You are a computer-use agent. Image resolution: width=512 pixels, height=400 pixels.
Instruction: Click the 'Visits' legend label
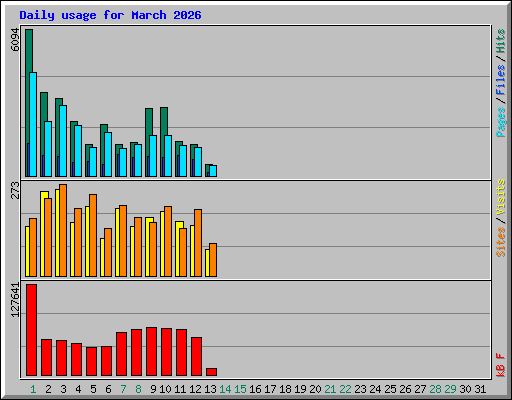(x=501, y=197)
